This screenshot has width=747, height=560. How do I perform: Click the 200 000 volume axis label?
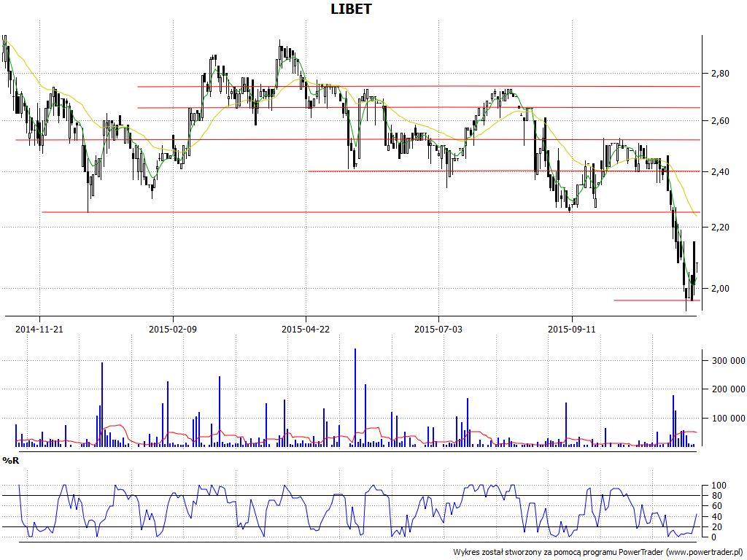(x=729, y=389)
